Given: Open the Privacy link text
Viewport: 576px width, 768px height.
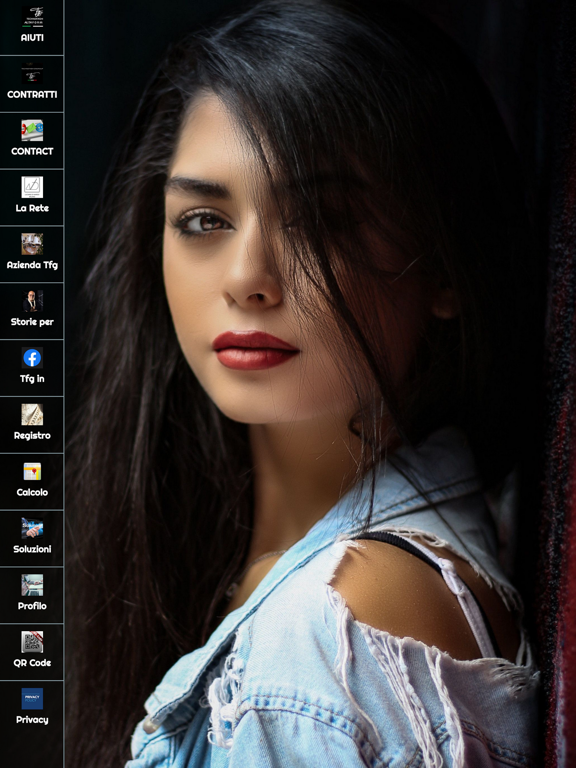Looking at the screenshot, I should click(x=32, y=720).
